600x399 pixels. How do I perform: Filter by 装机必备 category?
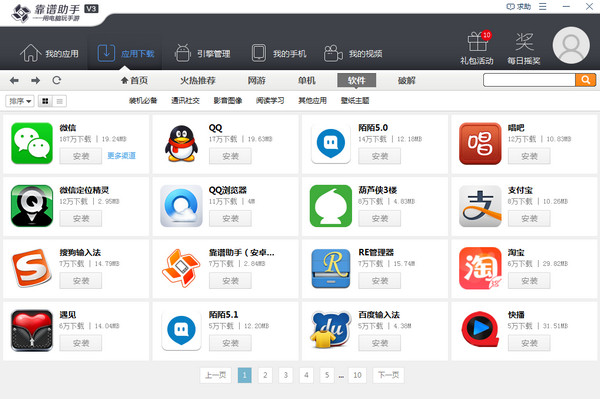[143, 101]
